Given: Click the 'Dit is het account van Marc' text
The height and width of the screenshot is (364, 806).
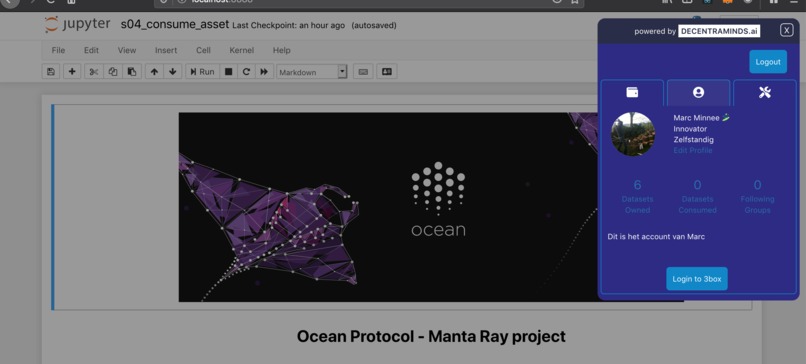Looking at the screenshot, I should tap(656, 236).
